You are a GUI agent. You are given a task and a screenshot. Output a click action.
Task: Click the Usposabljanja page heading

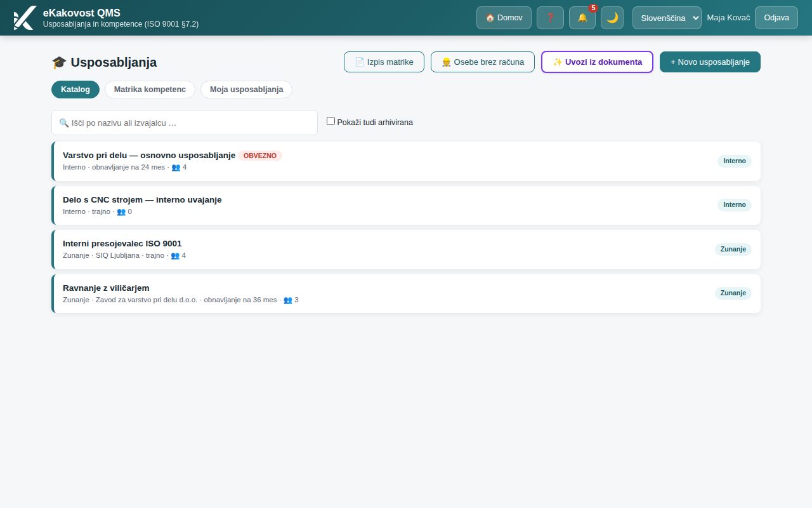point(104,62)
